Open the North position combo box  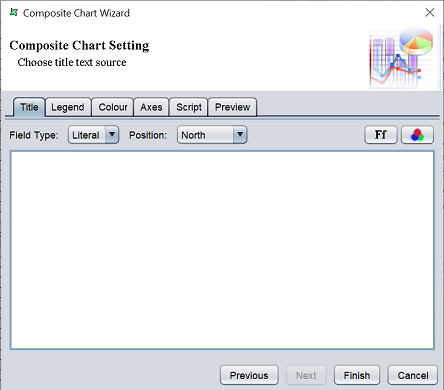tap(212, 135)
